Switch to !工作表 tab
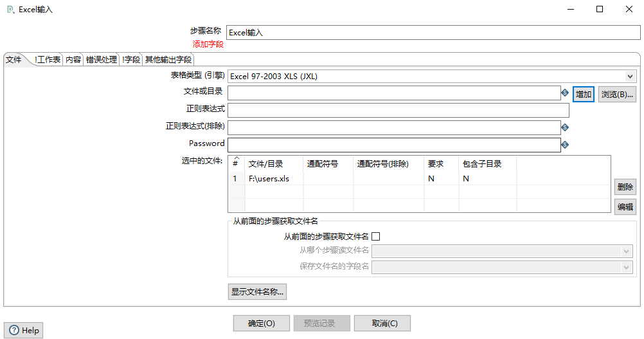The width and height of the screenshot is (644, 339). 47,60
